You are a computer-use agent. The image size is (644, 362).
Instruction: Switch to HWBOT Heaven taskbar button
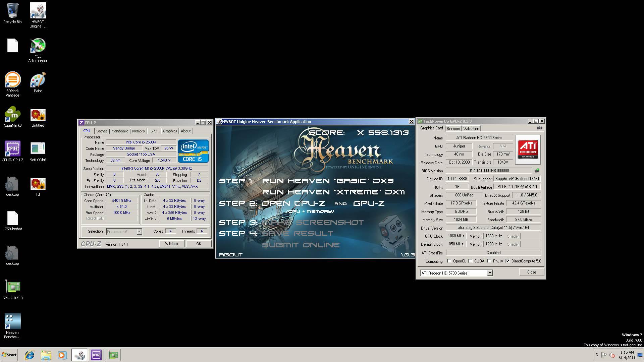pyautogui.click(x=79, y=355)
